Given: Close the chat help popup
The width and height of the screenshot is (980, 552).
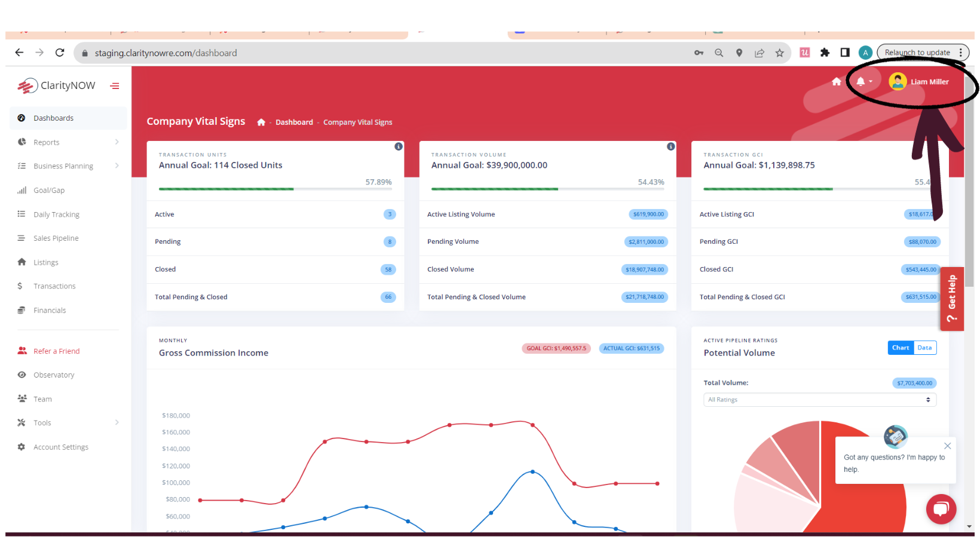Looking at the screenshot, I should [948, 446].
